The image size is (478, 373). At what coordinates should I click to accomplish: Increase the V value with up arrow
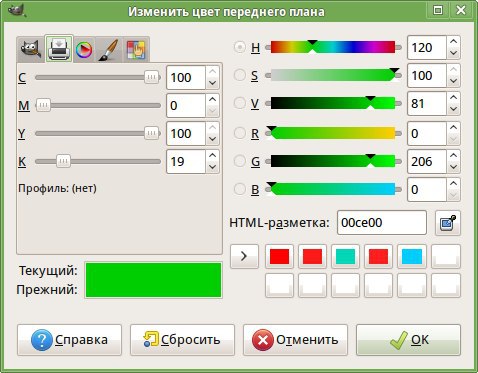[x=453, y=98]
